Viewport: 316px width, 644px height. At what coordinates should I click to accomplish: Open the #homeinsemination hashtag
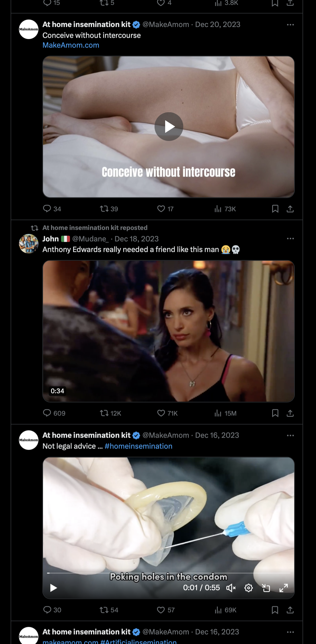point(139,446)
